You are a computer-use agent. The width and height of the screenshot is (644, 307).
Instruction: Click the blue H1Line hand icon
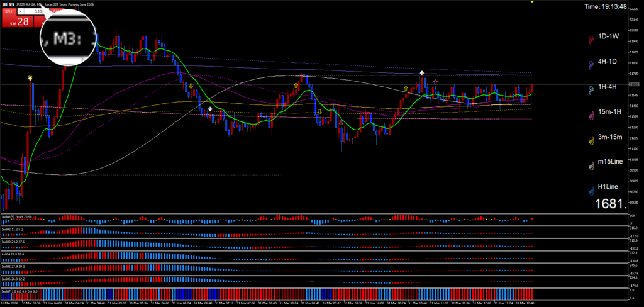tap(591, 191)
